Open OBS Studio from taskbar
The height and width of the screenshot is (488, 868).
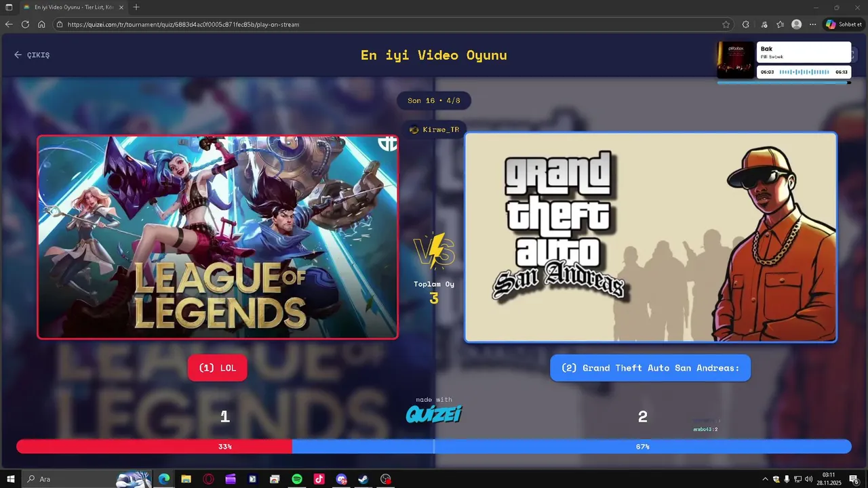(x=386, y=479)
